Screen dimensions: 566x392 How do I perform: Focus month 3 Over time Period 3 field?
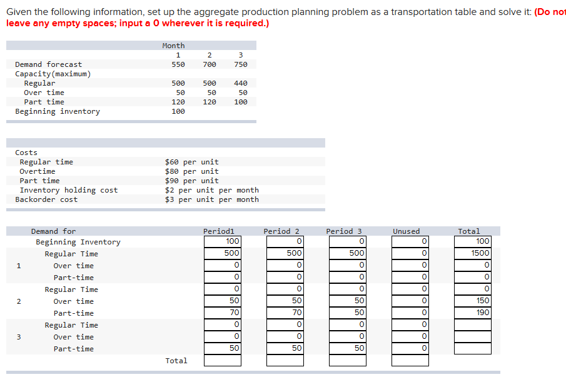348,337
